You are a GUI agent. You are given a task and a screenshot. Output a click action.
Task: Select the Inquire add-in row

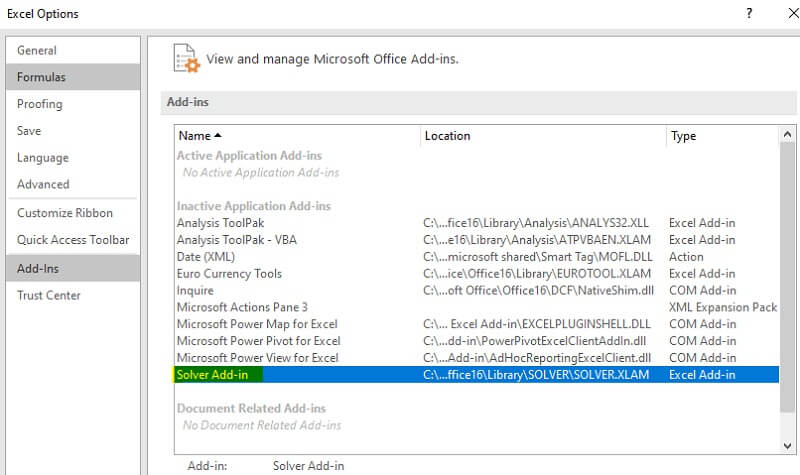coord(477,290)
